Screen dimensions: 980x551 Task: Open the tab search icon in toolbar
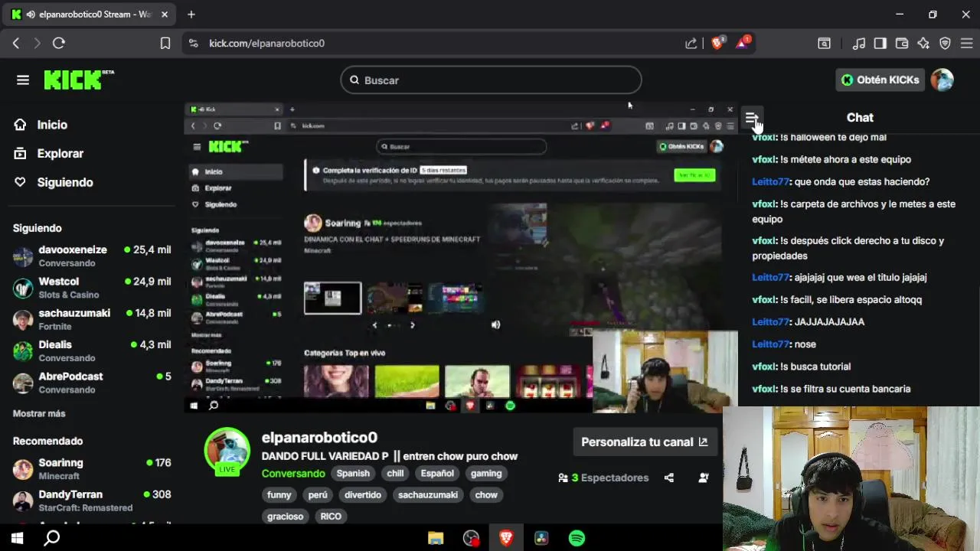pyautogui.click(x=825, y=44)
